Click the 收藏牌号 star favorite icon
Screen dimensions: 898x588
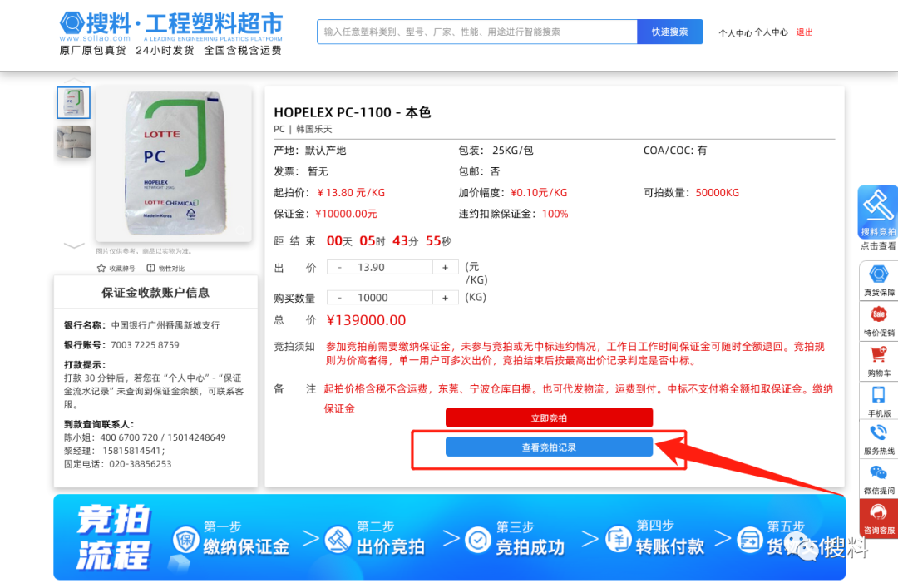[x=101, y=269]
